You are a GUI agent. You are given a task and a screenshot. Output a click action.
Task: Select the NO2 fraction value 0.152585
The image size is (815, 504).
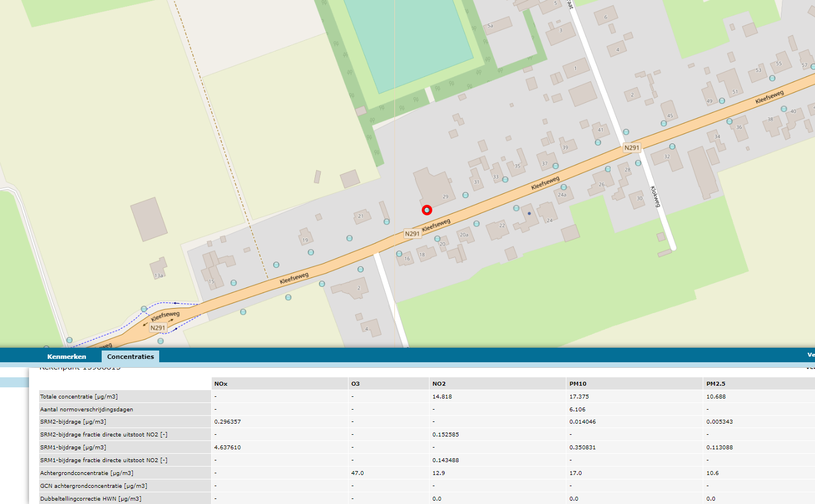[446, 434]
